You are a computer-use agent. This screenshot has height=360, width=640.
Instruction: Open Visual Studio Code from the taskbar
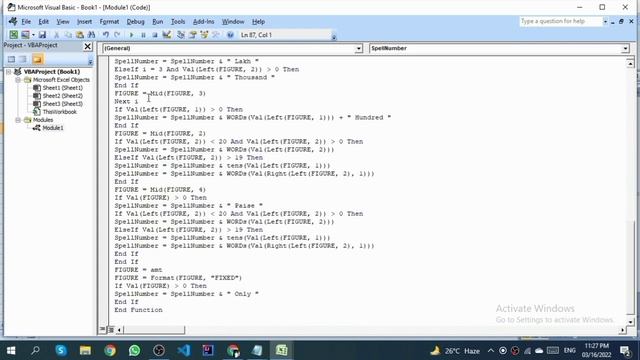[183, 350]
